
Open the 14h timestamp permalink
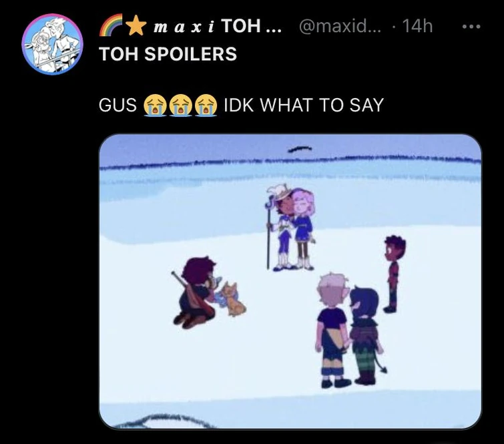pyautogui.click(x=417, y=26)
